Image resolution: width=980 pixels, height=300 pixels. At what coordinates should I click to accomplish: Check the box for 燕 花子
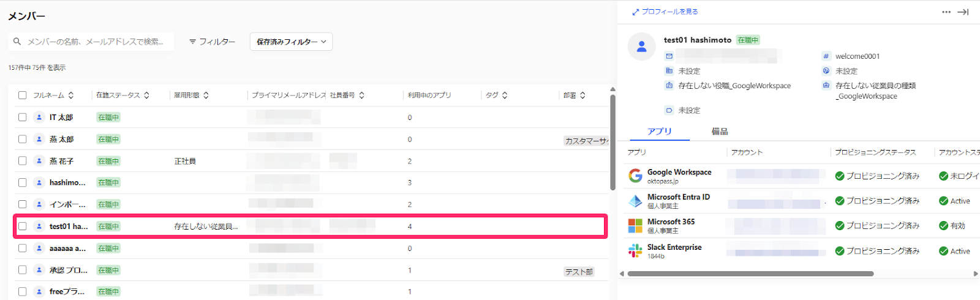tap(23, 160)
